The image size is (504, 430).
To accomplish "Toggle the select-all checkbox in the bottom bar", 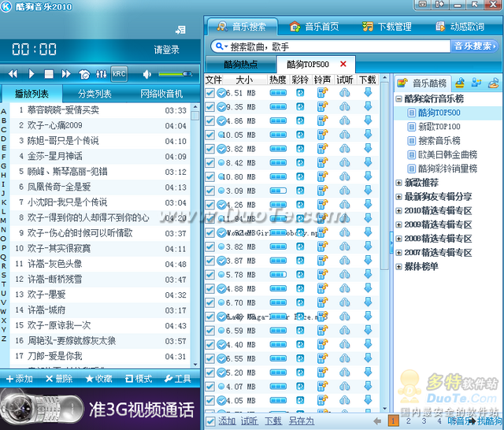I will (x=210, y=421).
